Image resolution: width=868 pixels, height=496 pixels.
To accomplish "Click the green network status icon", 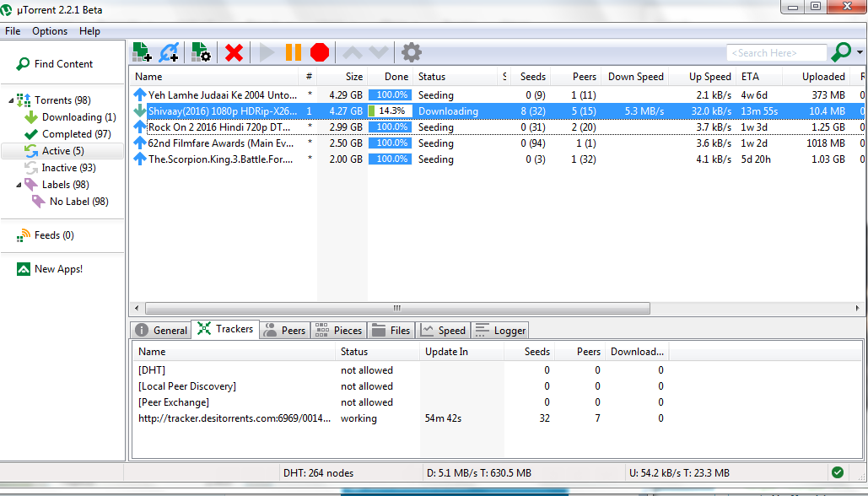I will click(x=837, y=473).
